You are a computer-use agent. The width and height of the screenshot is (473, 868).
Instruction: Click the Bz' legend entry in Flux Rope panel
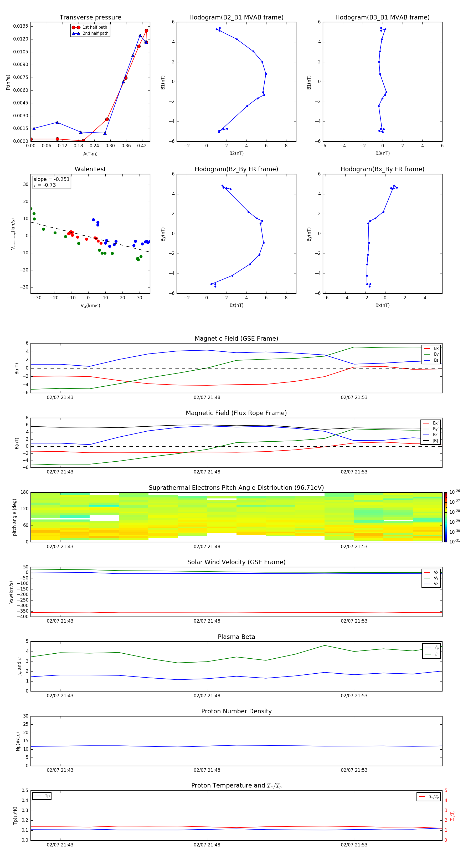pos(431,435)
